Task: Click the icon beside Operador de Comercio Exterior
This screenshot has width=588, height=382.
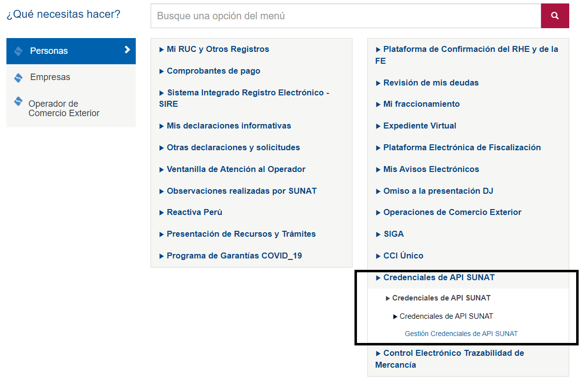Action: tap(18, 101)
